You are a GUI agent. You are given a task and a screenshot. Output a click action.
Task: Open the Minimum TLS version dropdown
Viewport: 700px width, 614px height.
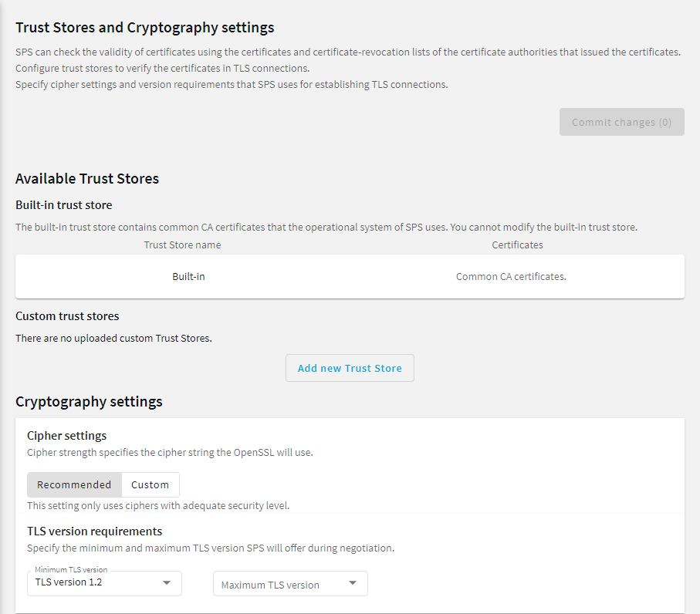(x=104, y=583)
